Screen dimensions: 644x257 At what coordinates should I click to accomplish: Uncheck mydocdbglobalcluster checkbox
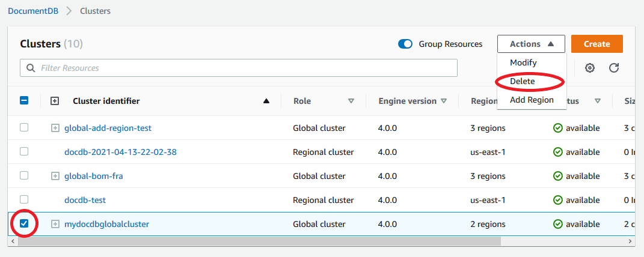[24, 223]
